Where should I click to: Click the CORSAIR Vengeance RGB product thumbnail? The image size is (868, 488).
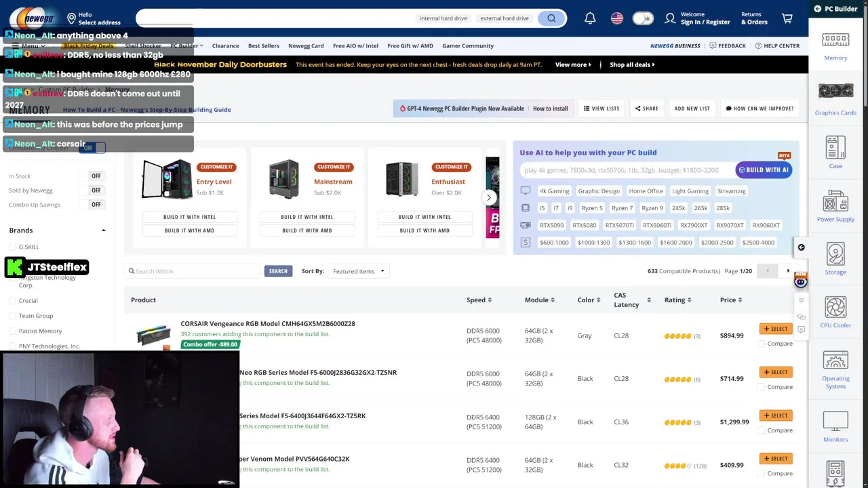click(x=153, y=335)
